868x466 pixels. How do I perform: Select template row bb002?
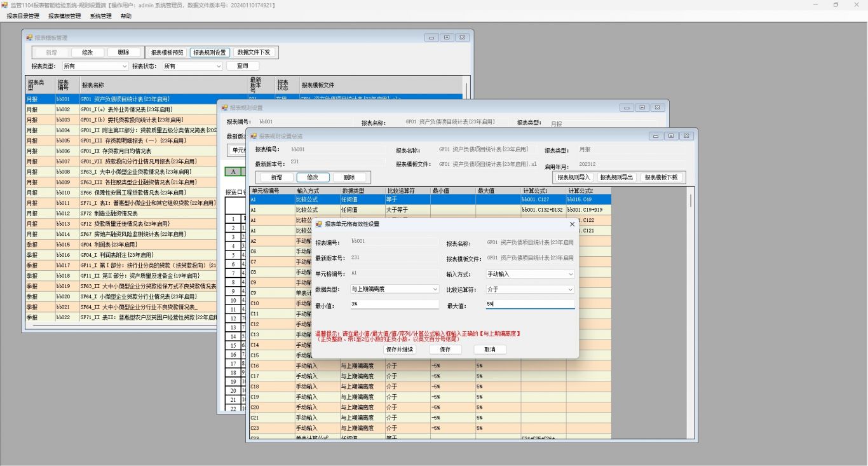pos(121,109)
